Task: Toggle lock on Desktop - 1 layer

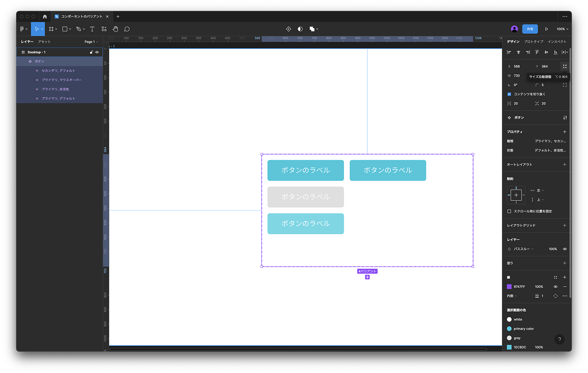Action: point(91,52)
